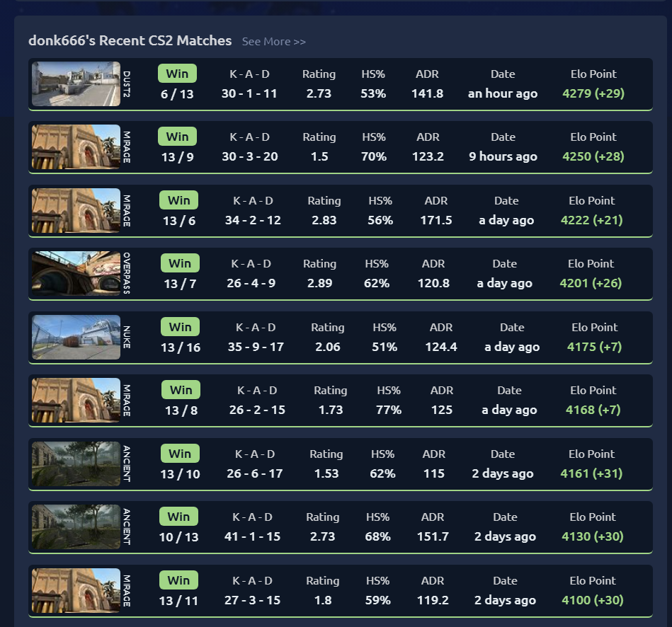The width and height of the screenshot is (672, 627).
Task: Open Mirage thumbnail in the 13 / 9 match
Action: (x=76, y=147)
